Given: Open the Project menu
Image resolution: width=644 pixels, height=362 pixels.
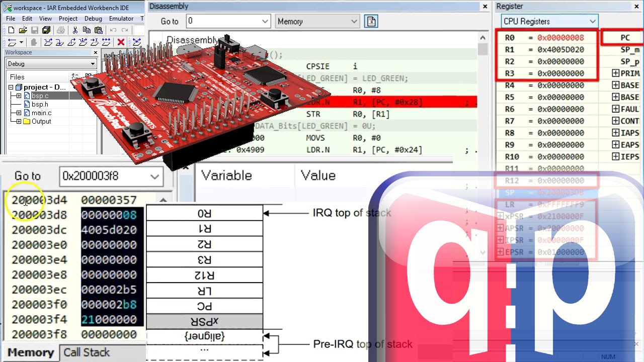Looking at the screenshot, I should (x=68, y=19).
